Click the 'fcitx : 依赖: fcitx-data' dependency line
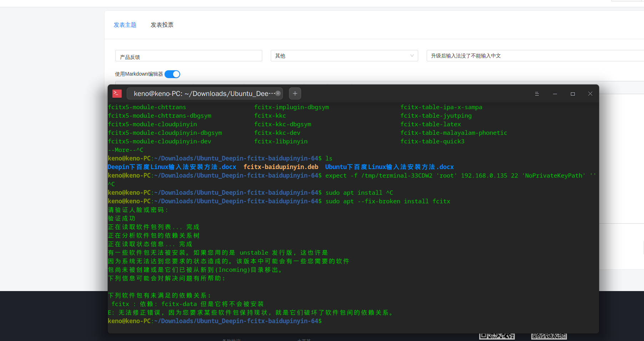 click(188, 304)
